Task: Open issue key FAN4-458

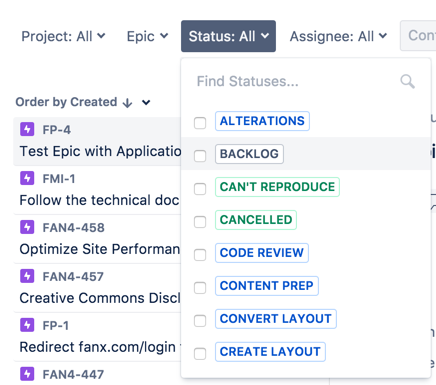Action: tap(73, 228)
